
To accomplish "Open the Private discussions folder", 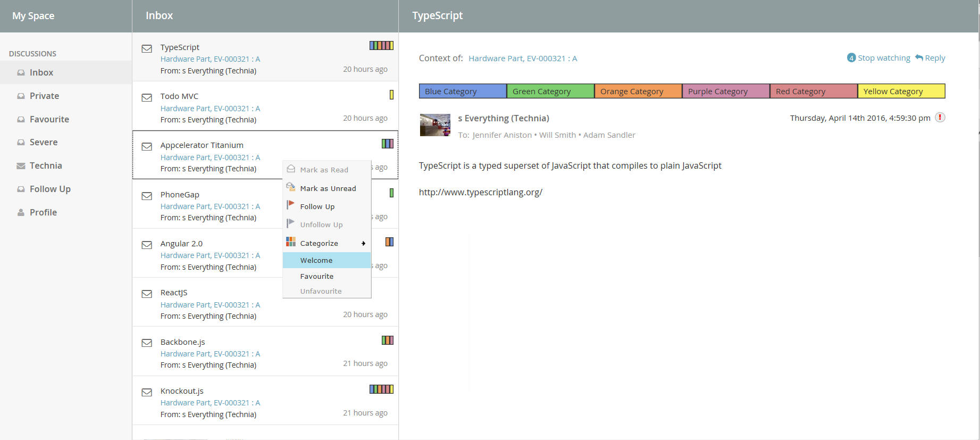I will (44, 96).
